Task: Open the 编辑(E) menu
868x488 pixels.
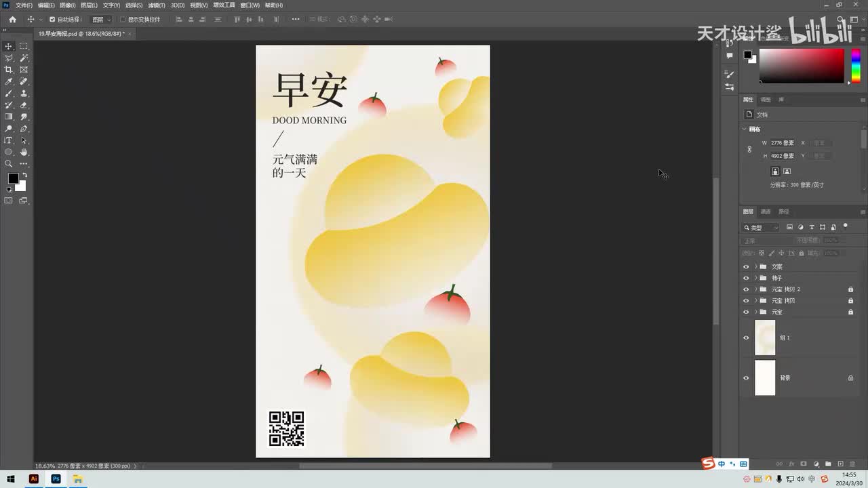Action: [x=46, y=5]
